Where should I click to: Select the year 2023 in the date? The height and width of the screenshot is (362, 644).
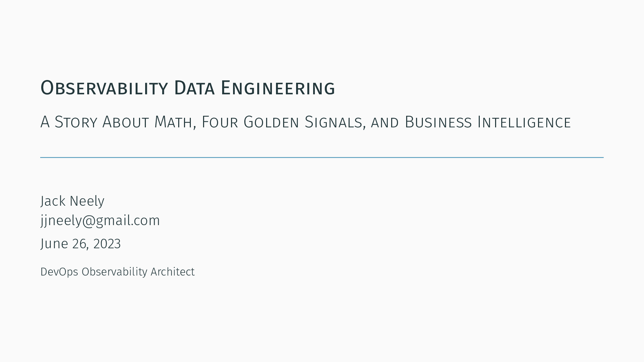(107, 244)
